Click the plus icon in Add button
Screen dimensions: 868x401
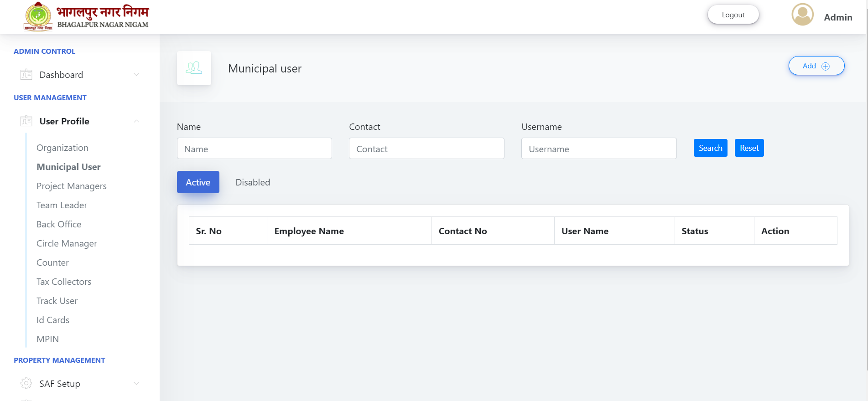tap(826, 66)
